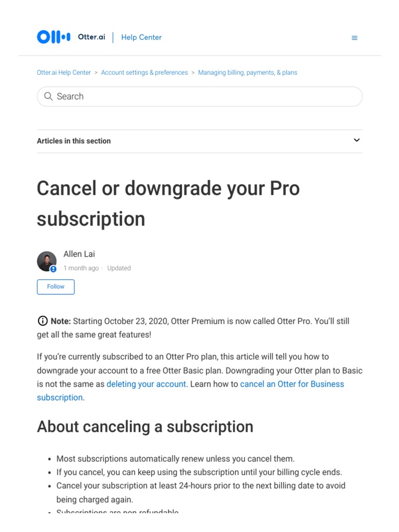This screenshot has height=532, width=399.
Task: Click the note info icon
Action: coord(43,321)
